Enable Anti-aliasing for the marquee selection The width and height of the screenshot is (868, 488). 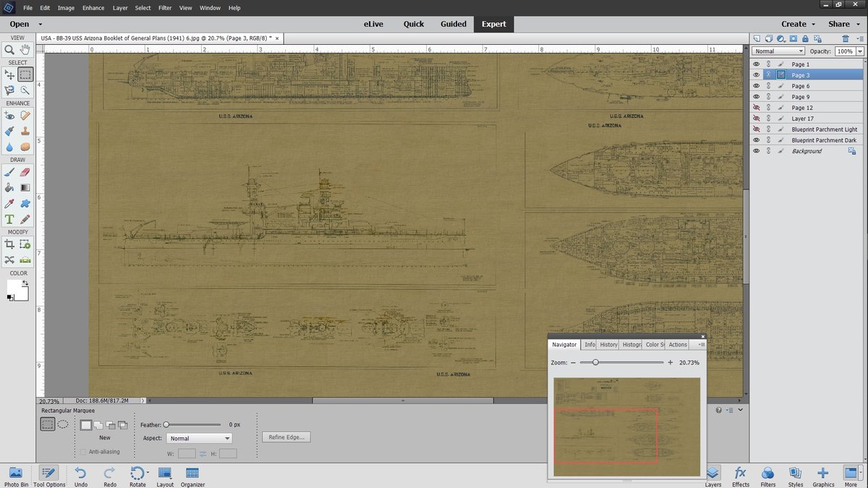tap(84, 451)
